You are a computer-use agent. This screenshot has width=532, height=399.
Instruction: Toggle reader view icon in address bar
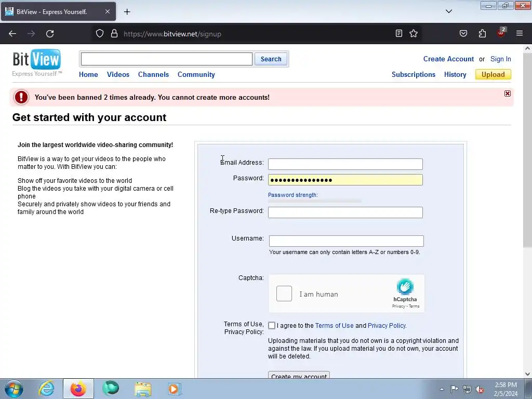399,33
